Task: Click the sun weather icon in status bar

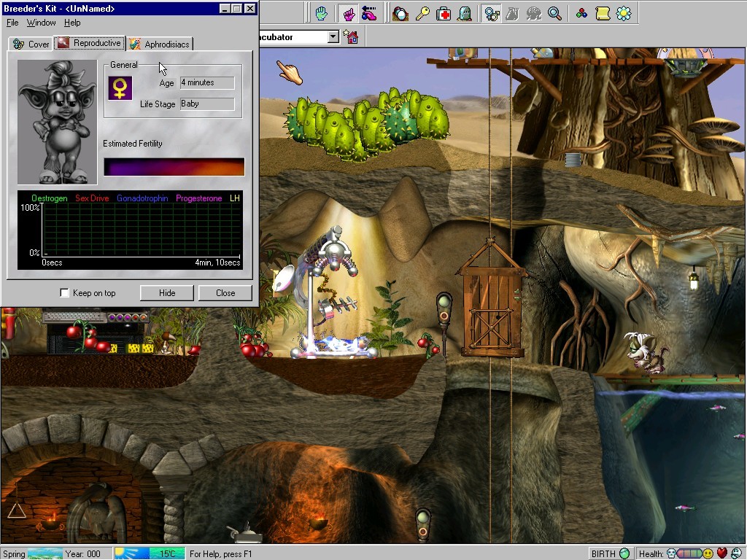Action: point(131,553)
